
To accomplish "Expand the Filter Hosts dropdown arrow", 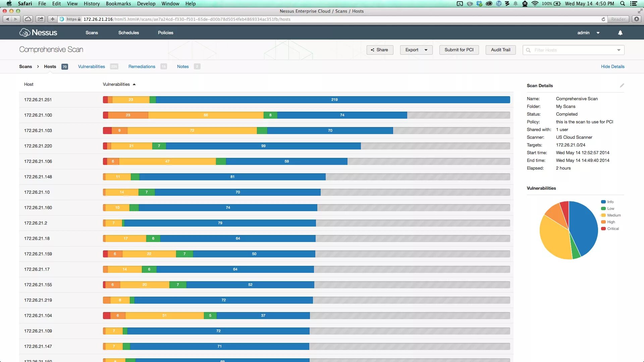I will [619, 50].
